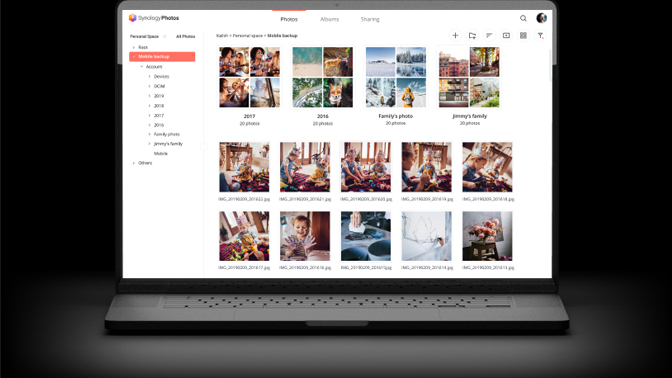Expand the 2017 folder arrow in tree
Screen dimensions: 672x378
point(150,115)
